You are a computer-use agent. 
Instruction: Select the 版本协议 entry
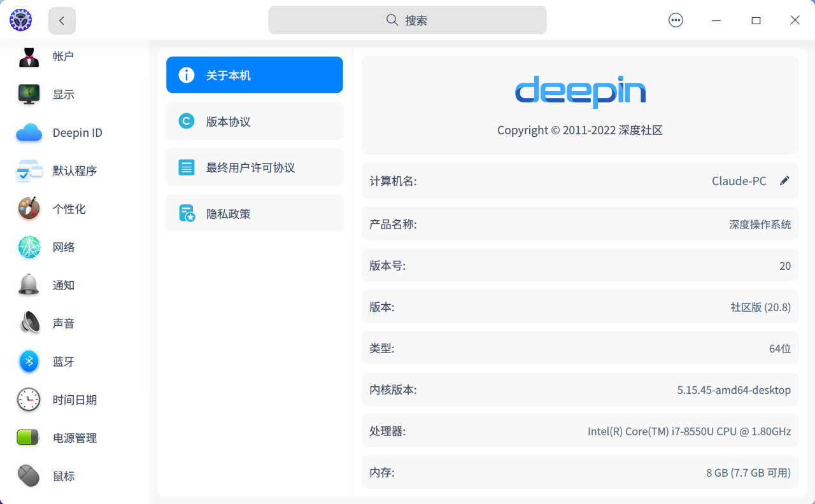[x=254, y=121]
